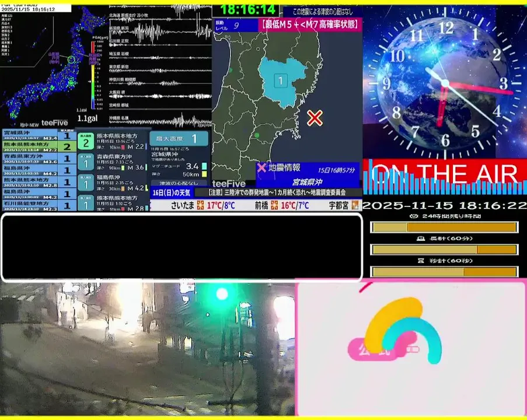Click the intensity 1 badge for 福島県沖 card
This screenshot has height=420, width=527.
86,183
